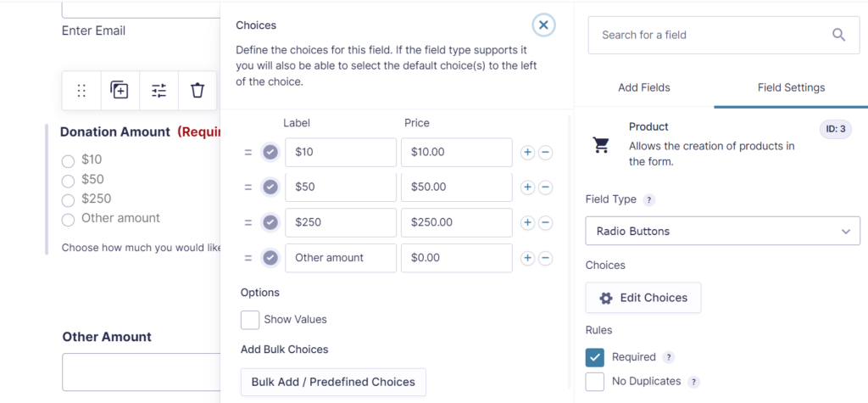868x403 pixels.
Task: Switch to the Add Fields tab
Action: [644, 87]
